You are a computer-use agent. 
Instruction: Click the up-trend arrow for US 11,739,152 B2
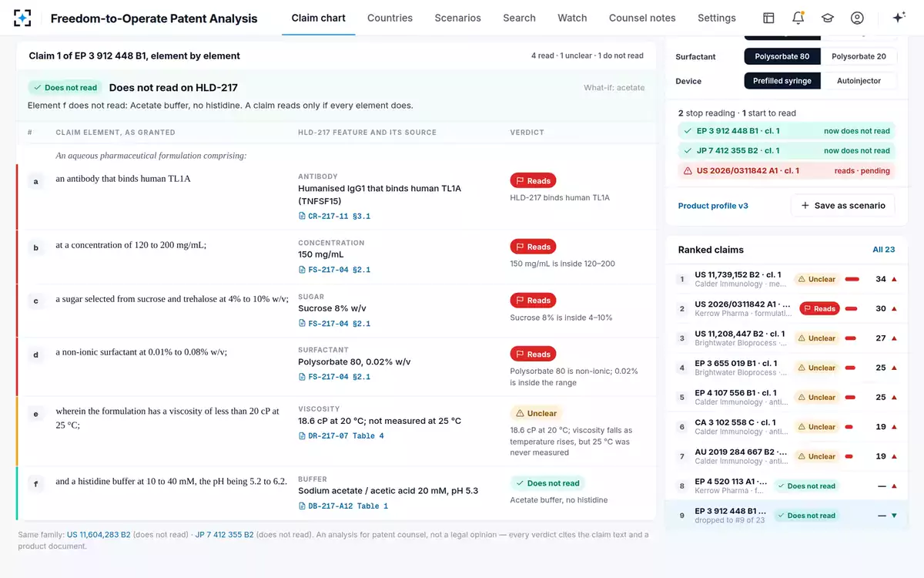894,279
